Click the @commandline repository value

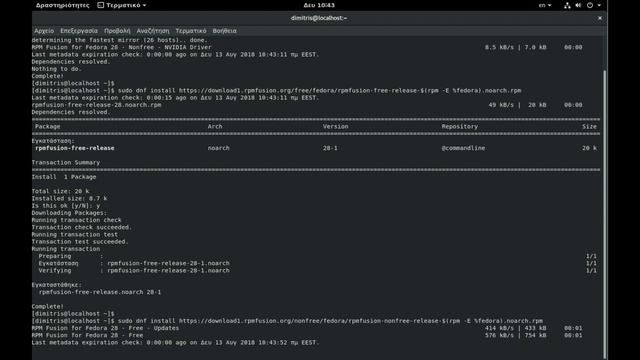coord(463,148)
